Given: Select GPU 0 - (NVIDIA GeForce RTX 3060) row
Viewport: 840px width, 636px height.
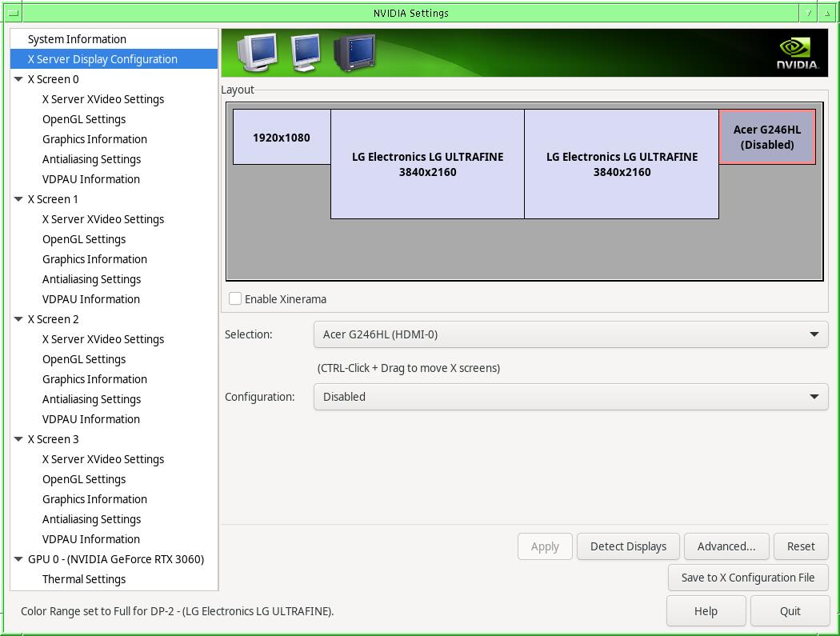Looking at the screenshot, I should (x=114, y=559).
